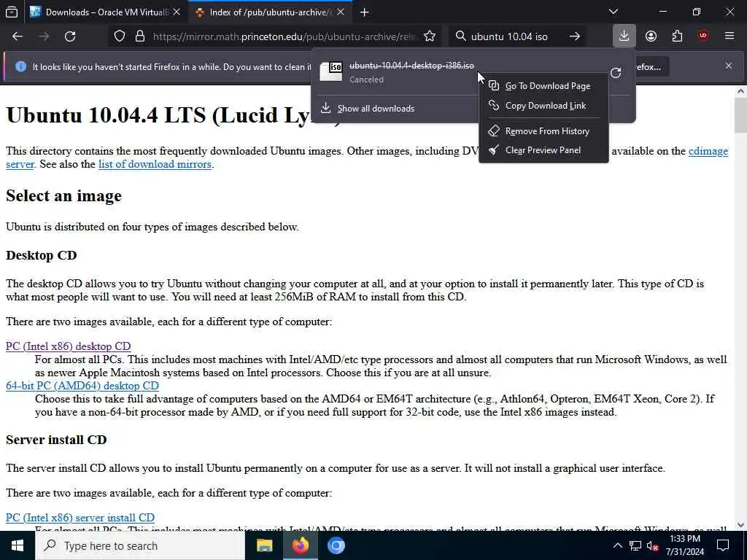
Task: Click the scrollbar up arrow
Action: coord(740,91)
